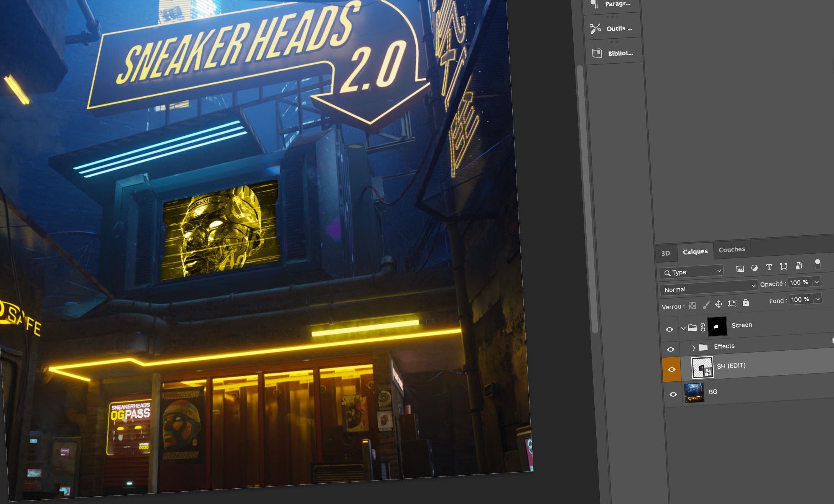834x504 pixels.
Task: Open the Normal blend mode dropdown
Action: pyautogui.click(x=709, y=288)
